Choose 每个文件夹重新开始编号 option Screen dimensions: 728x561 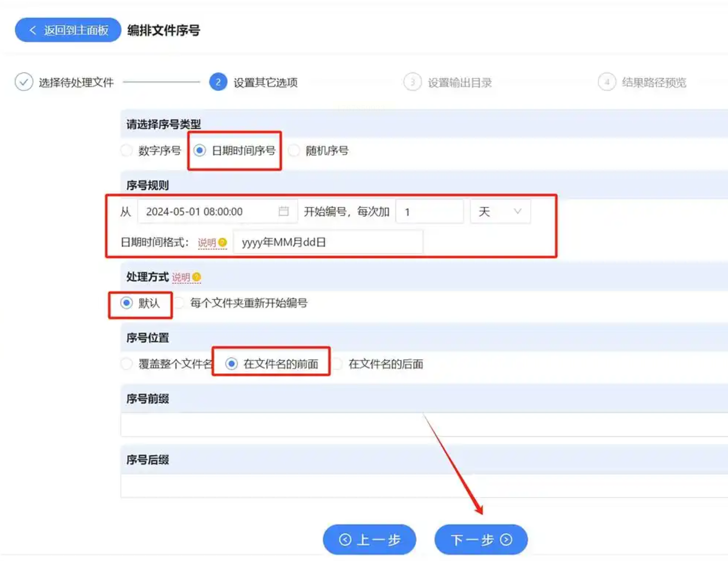coord(179,303)
